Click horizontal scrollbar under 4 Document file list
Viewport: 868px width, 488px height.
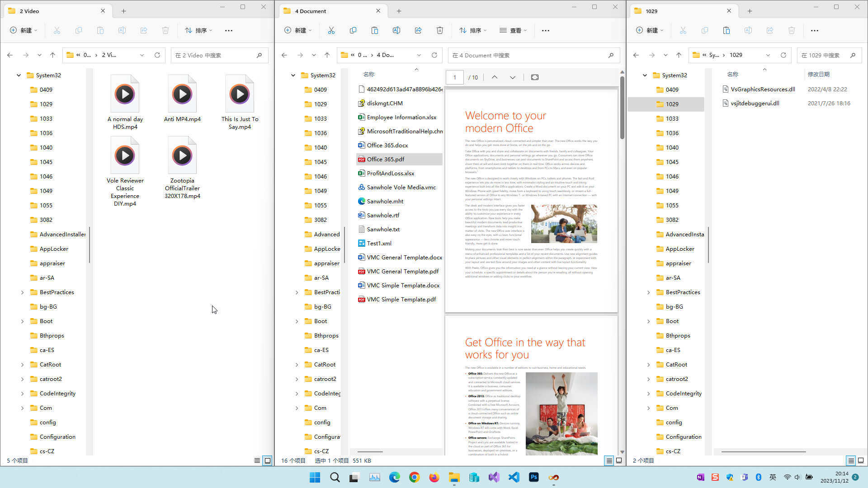pyautogui.click(x=370, y=451)
